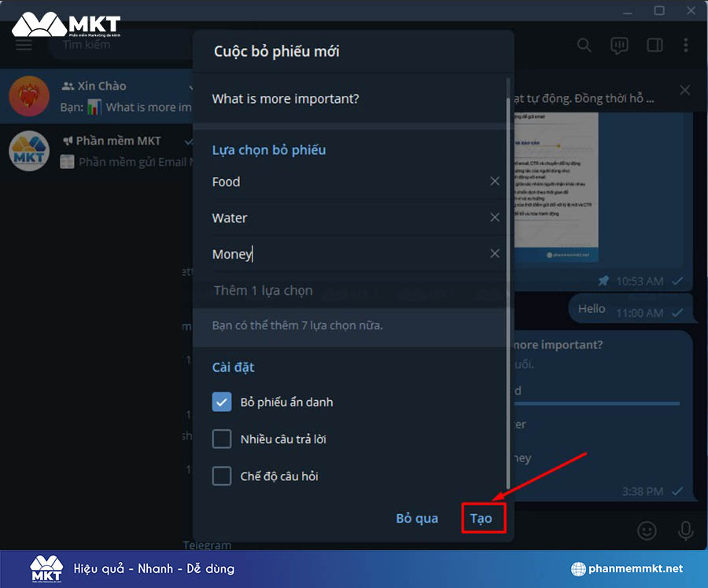Open the hamburger menu in the top left
Image resolution: width=708 pixels, height=588 pixels.
[x=24, y=45]
